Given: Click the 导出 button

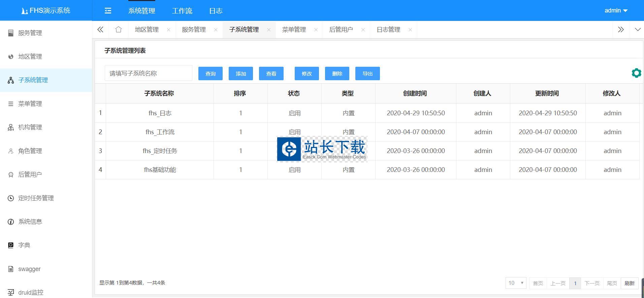Looking at the screenshot, I should click(367, 73).
